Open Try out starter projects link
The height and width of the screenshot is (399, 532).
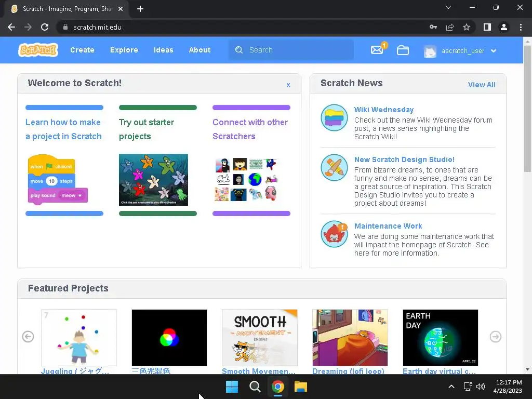(x=147, y=129)
